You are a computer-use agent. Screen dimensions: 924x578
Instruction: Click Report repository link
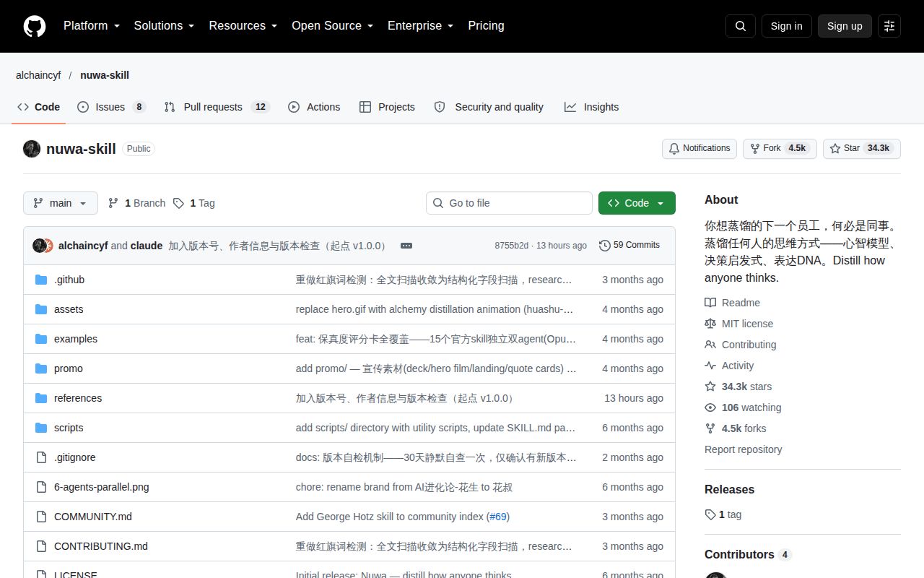(743, 449)
